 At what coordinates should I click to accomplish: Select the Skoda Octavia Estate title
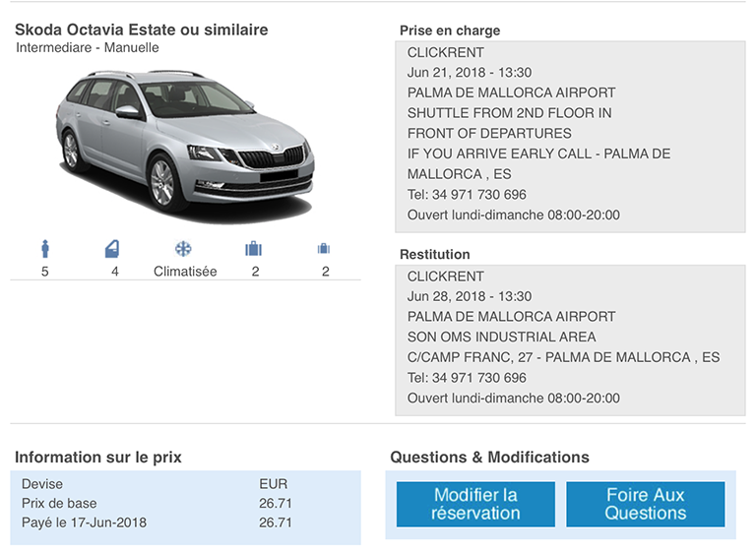tap(142, 30)
